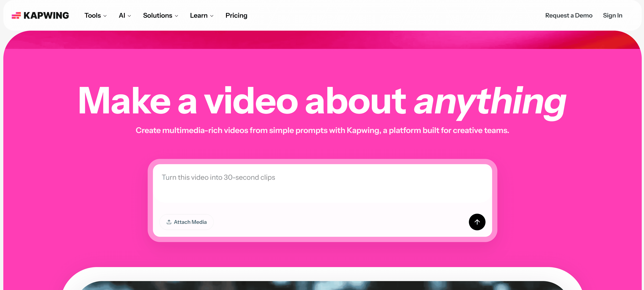
Task: Click the Kapwing logo
Action: coord(40,16)
